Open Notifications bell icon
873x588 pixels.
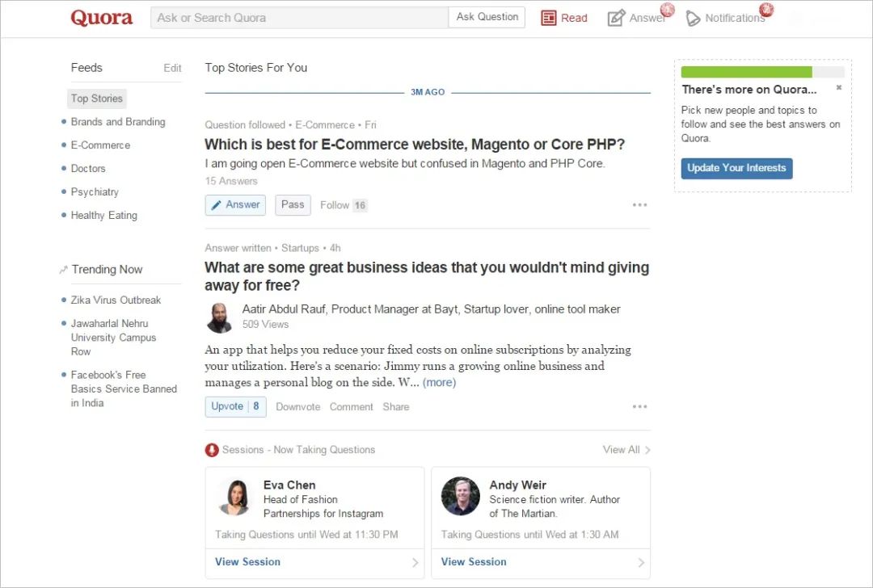693,19
